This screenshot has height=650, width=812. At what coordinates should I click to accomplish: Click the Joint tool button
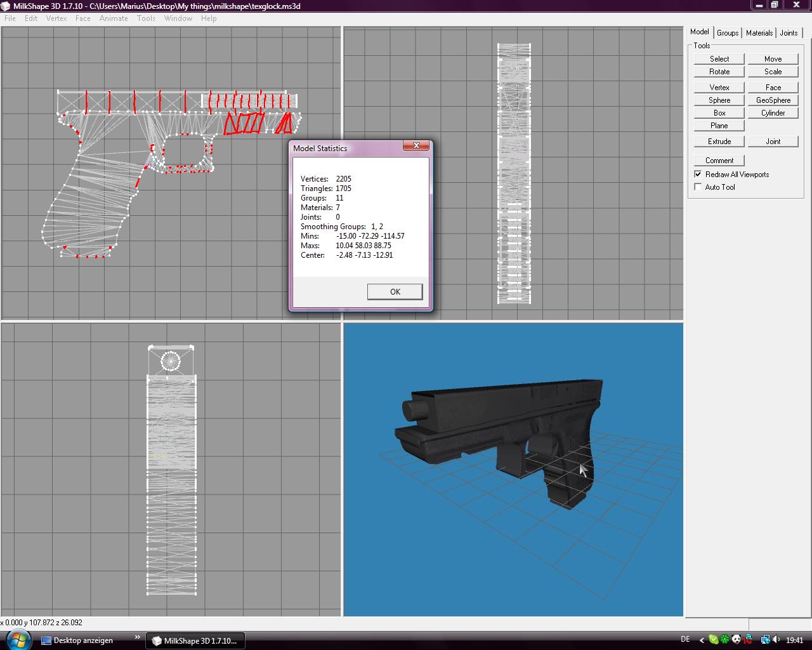coord(773,142)
